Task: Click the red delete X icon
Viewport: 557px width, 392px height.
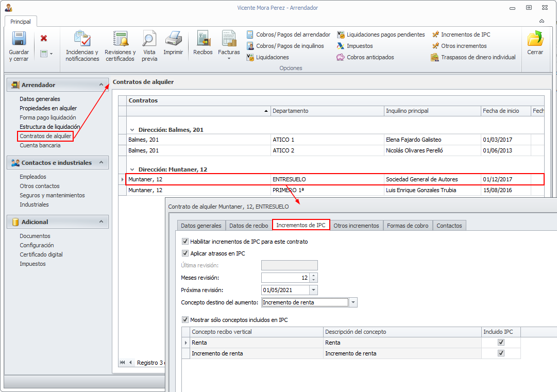Action: (x=44, y=38)
